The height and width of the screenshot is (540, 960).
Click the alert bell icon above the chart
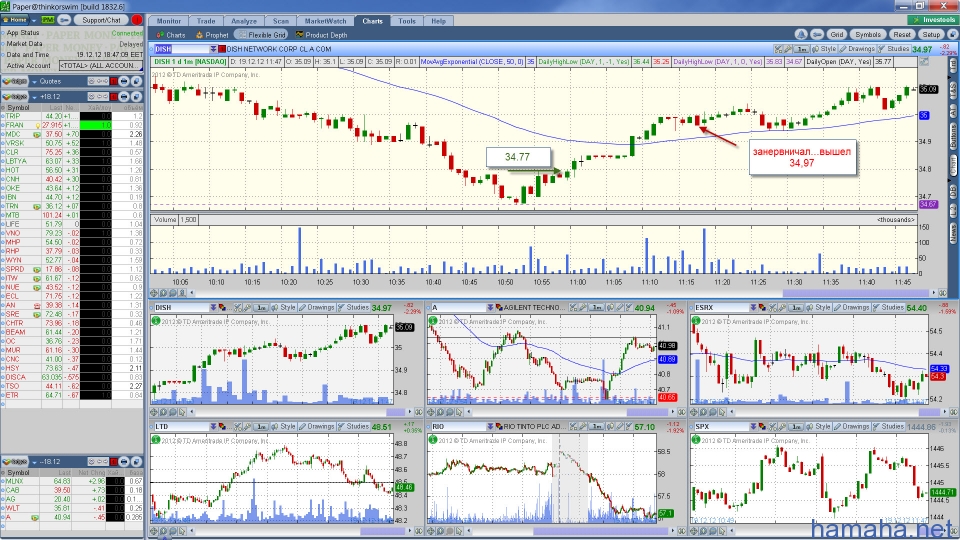pos(801,35)
